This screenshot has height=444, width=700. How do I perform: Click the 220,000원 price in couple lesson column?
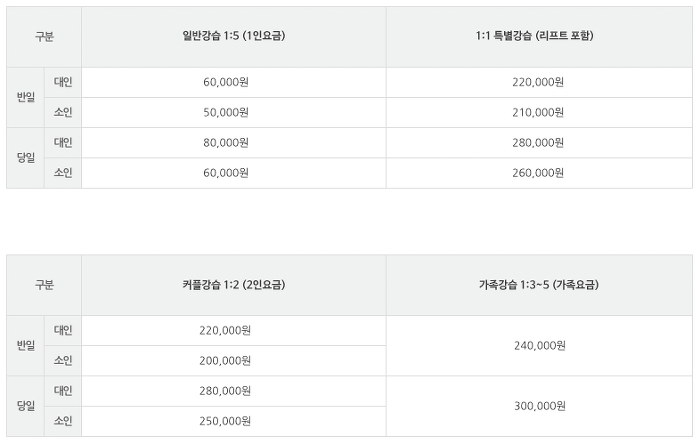click(x=225, y=331)
